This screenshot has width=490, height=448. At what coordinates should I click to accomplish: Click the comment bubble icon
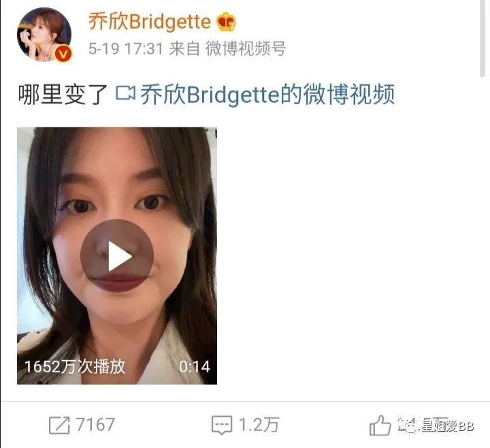click(x=222, y=425)
